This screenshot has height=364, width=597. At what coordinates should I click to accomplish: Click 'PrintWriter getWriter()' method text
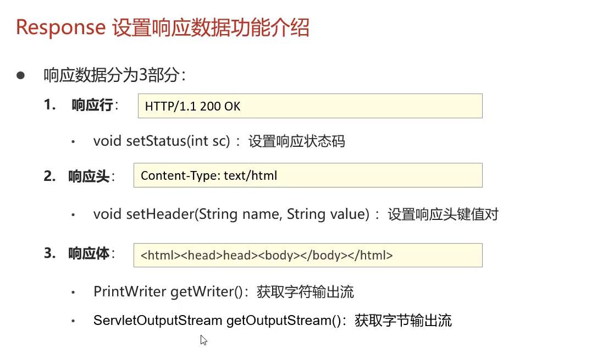(x=168, y=292)
